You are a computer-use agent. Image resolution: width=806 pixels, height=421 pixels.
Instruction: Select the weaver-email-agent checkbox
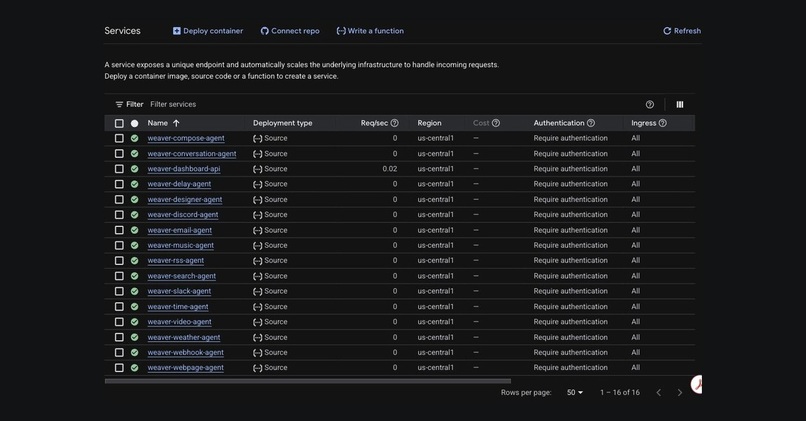pos(119,230)
